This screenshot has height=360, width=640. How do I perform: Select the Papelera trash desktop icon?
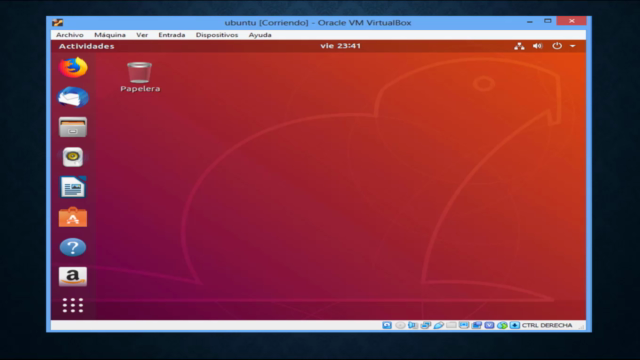pos(140,77)
